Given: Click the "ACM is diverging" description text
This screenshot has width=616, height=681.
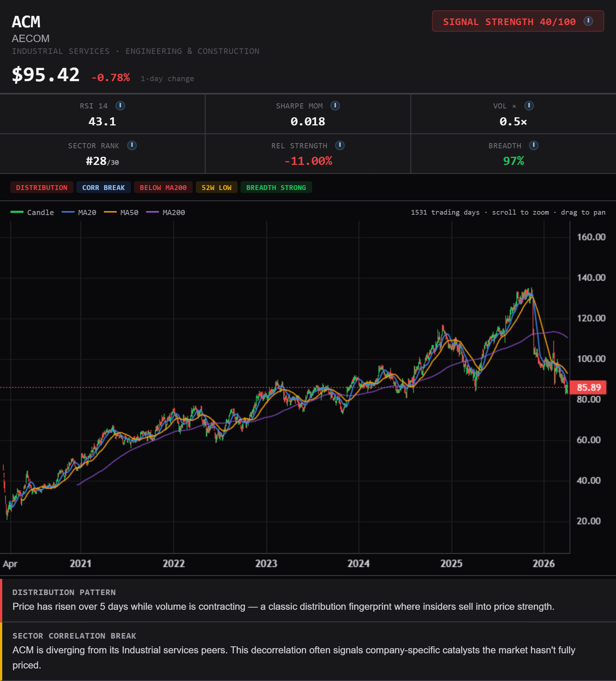Looking at the screenshot, I should tap(294, 658).
